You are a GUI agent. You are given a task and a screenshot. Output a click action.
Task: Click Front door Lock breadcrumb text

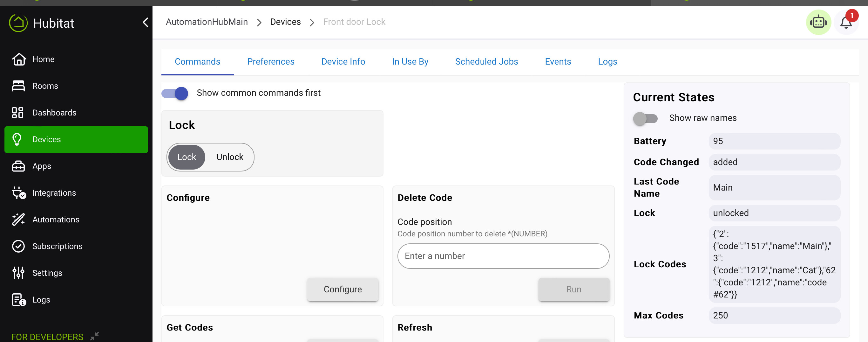(354, 22)
